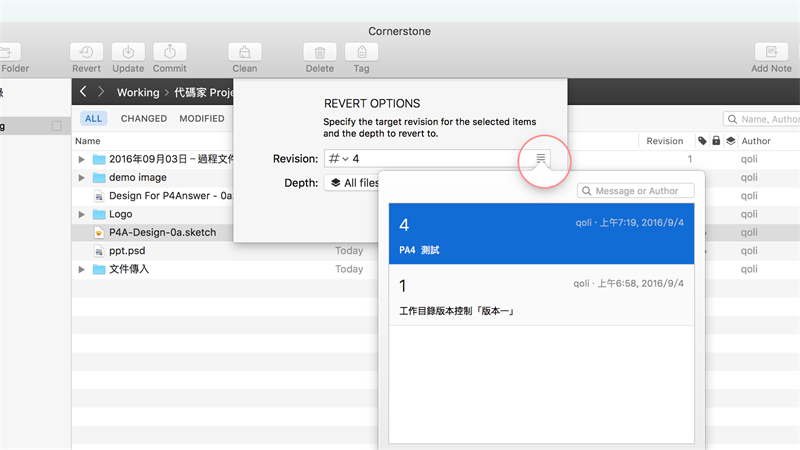Switch to the MODIFIED filter tab

pyautogui.click(x=201, y=118)
